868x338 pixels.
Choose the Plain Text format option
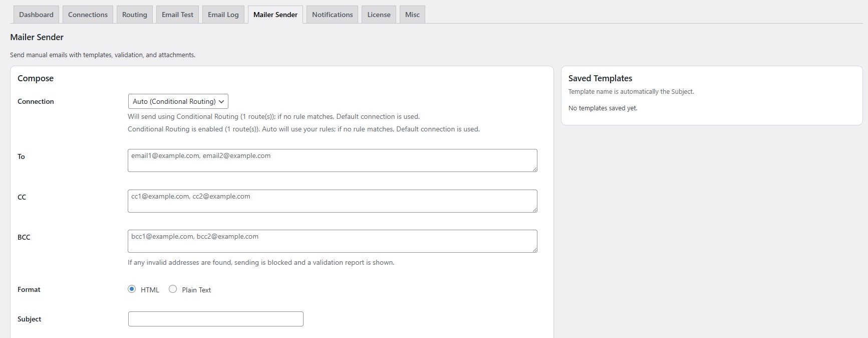click(x=173, y=289)
